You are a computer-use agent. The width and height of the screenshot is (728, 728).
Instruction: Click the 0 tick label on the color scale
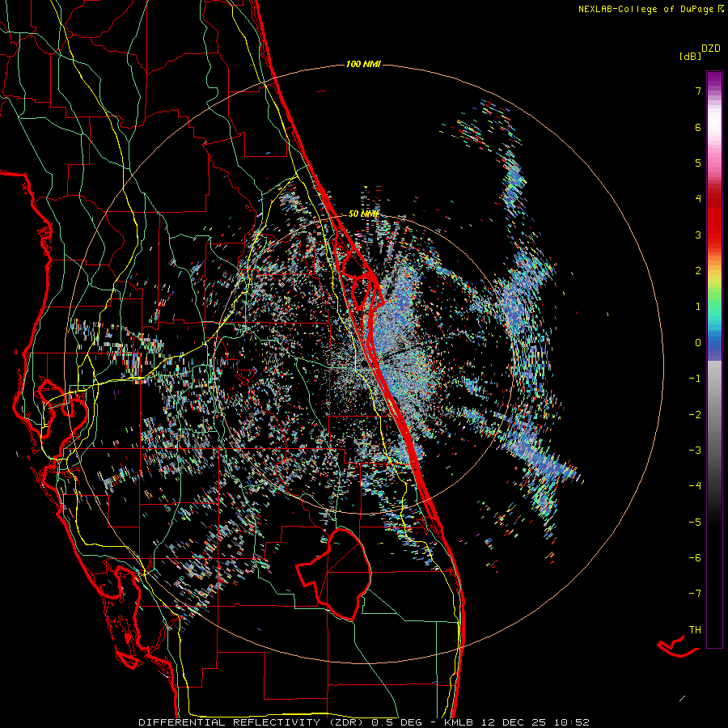(x=698, y=343)
